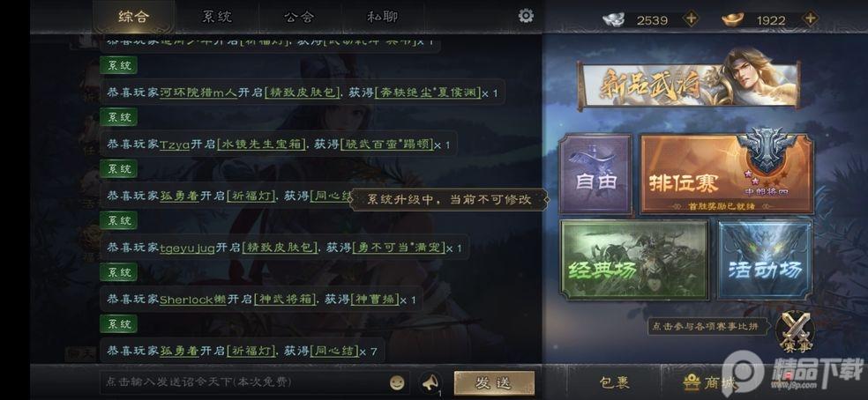Open player Sherlock懒 name link
Screen dimensions: 868x400
pyautogui.click(x=192, y=300)
